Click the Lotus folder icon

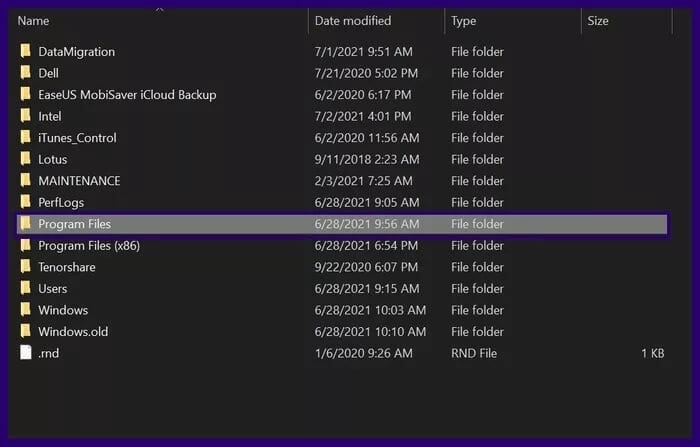(26, 159)
